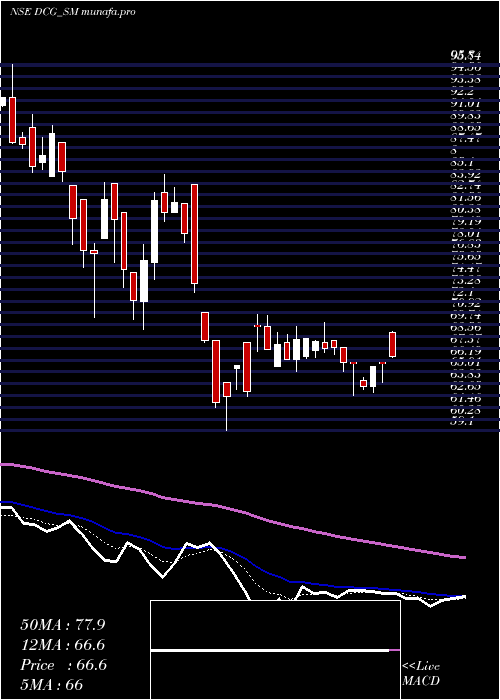Click the white MACD line in the bottom box
This screenshot has width=500, height=700.
[x=270, y=651]
